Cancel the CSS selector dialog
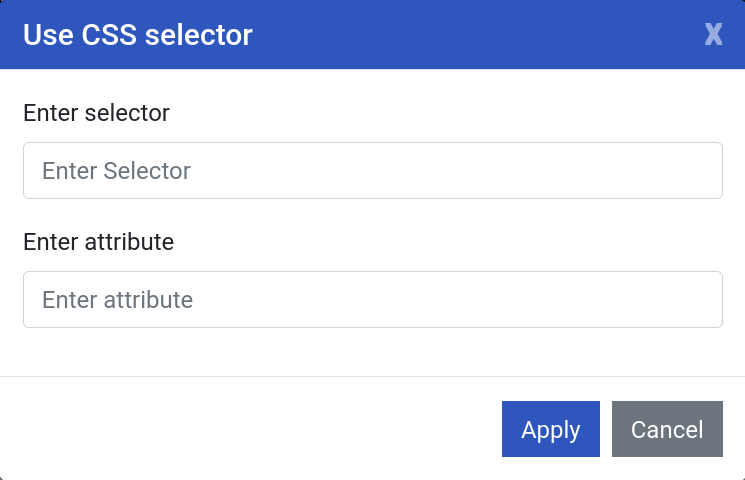The width and height of the screenshot is (745, 480). tap(667, 429)
